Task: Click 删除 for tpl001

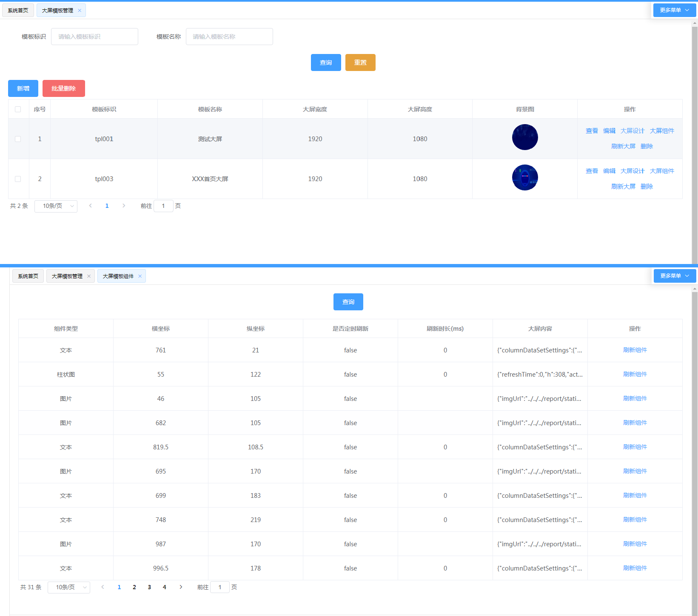Action: pyautogui.click(x=647, y=146)
